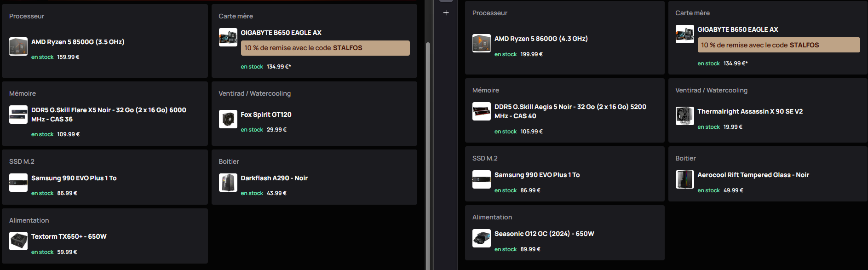Click the 43.99 € case price
Image resolution: width=868 pixels, height=270 pixels.
click(x=276, y=193)
